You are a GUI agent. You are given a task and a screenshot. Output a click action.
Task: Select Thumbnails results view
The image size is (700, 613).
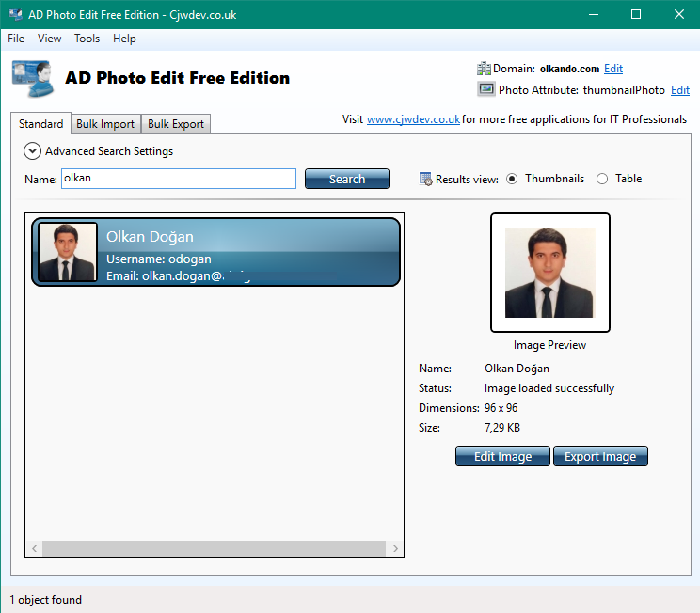[x=512, y=179]
